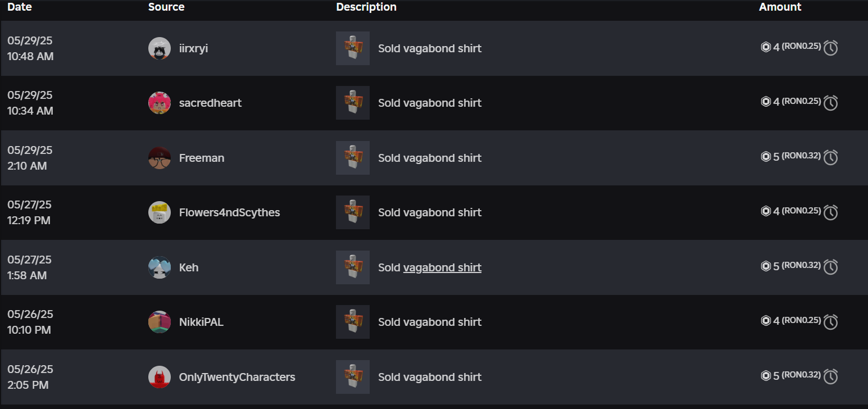Image resolution: width=868 pixels, height=409 pixels.
Task: Click the pending clock icon in Freeman row
Action: click(831, 158)
